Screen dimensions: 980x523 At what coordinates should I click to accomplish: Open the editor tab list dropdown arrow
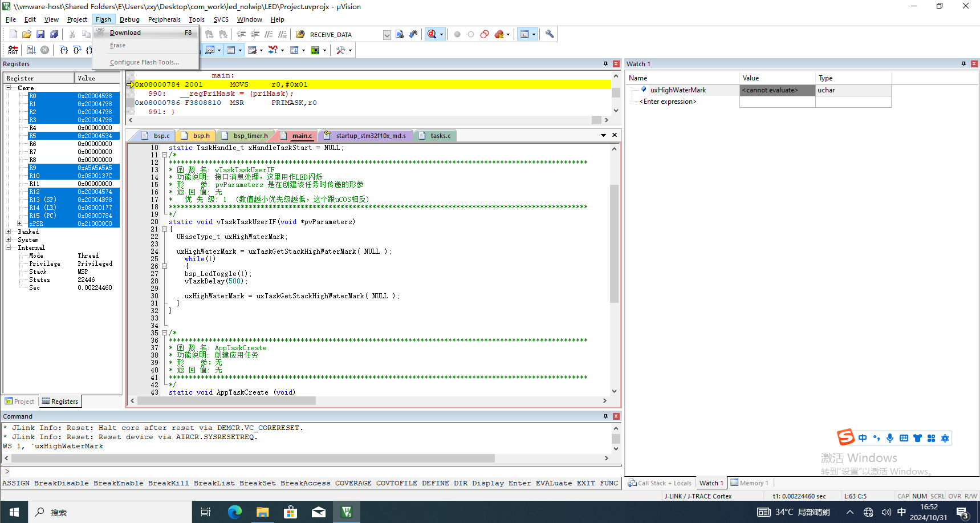tap(603, 135)
